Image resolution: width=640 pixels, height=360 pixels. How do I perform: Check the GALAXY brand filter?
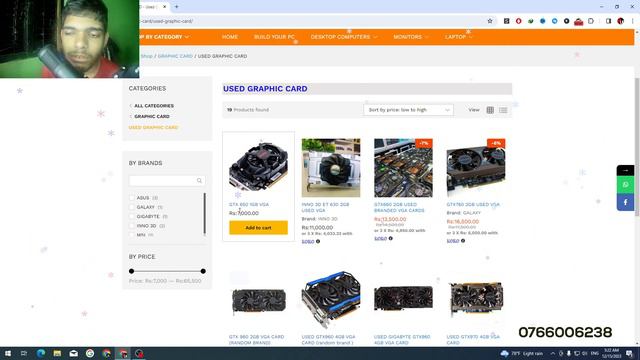[132, 207]
